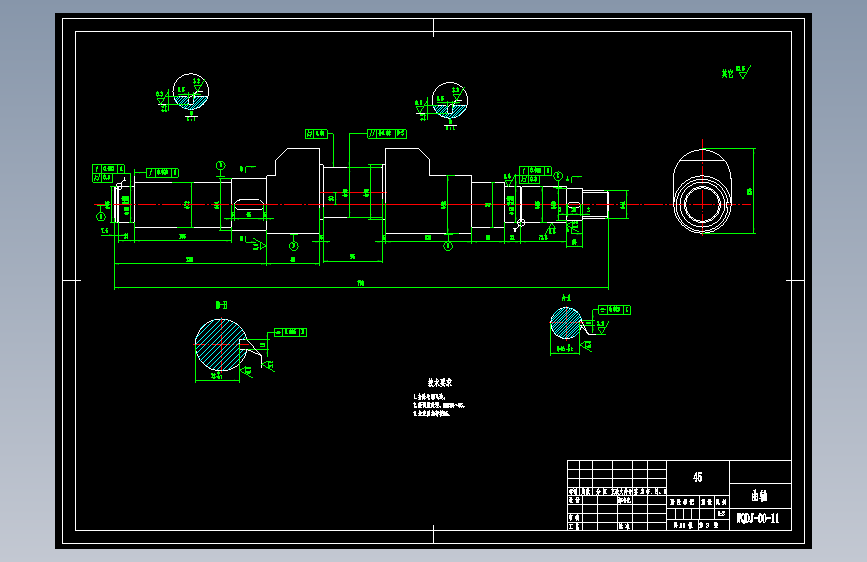Click the part name 曲轴 in title block
The height and width of the screenshot is (562, 867).
(759, 496)
